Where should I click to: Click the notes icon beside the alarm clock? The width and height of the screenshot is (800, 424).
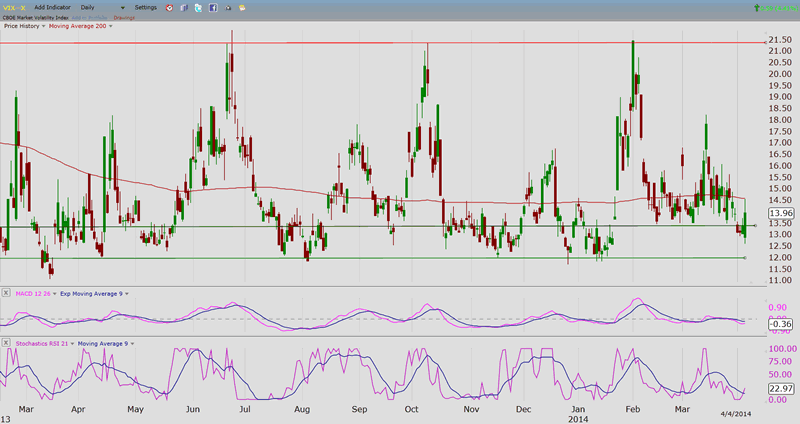pyautogui.click(x=184, y=8)
